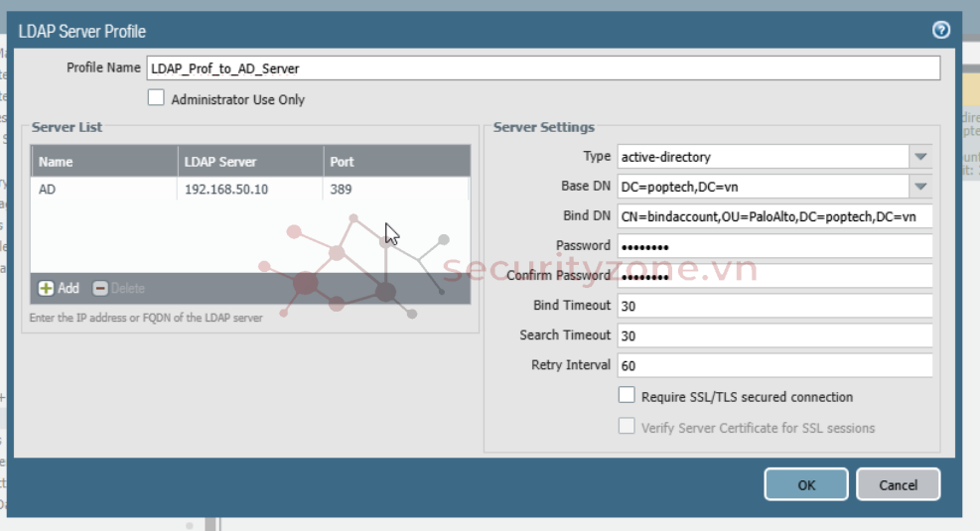This screenshot has width=980, height=531.
Task: Open the Type dropdown arrow
Action: click(920, 157)
